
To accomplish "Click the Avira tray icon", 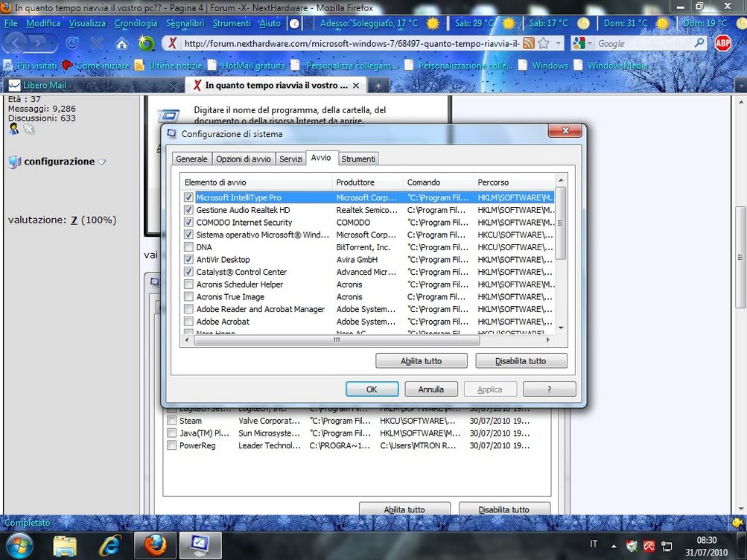I will pyautogui.click(x=649, y=545).
